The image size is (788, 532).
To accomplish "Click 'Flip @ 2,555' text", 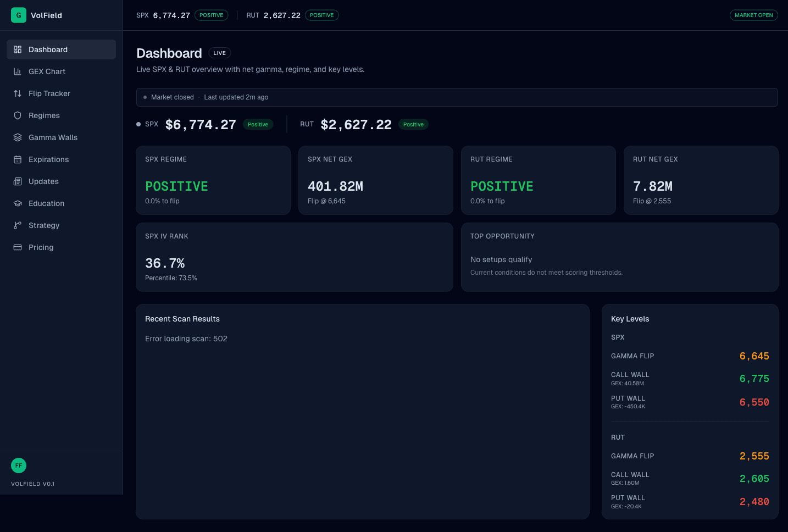I will tap(652, 201).
